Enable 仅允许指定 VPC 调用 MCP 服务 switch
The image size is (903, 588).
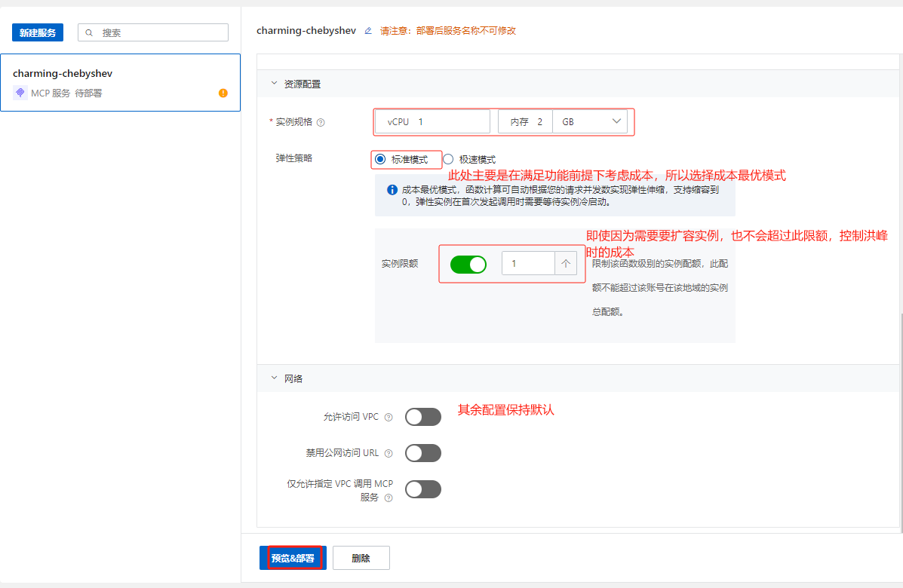pyautogui.click(x=423, y=489)
